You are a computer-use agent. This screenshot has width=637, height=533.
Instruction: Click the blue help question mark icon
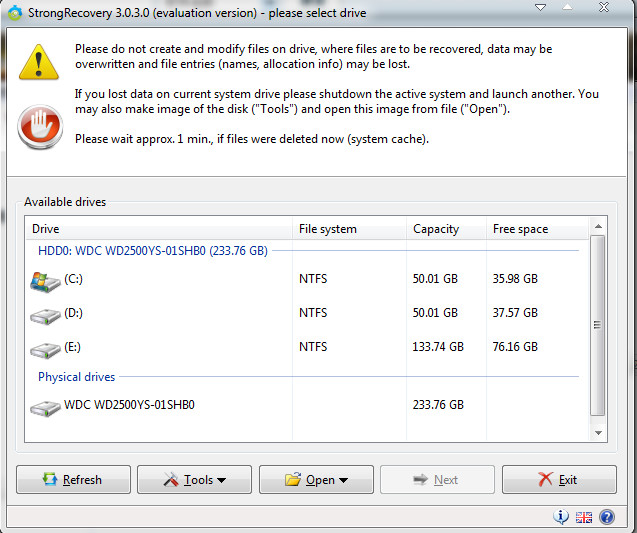[x=607, y=517]
